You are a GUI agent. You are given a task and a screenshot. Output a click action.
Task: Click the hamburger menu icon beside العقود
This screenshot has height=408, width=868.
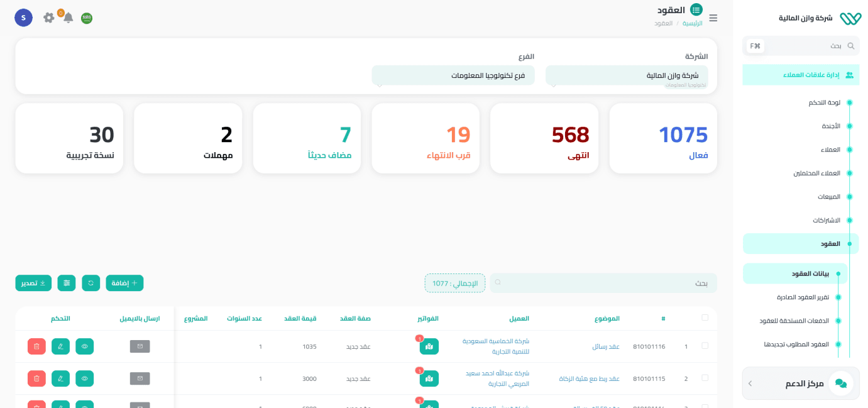click(713, 18)
